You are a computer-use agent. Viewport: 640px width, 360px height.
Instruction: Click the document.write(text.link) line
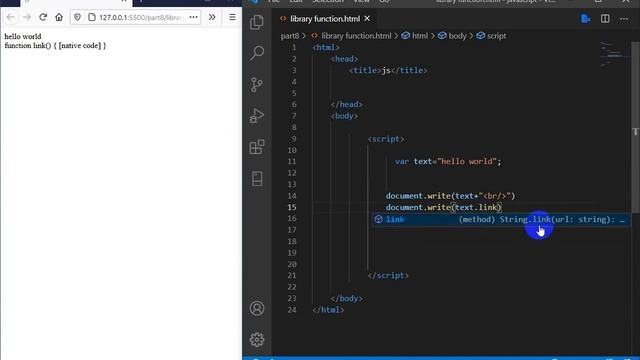pyautogui.click(x=443, y=207)
